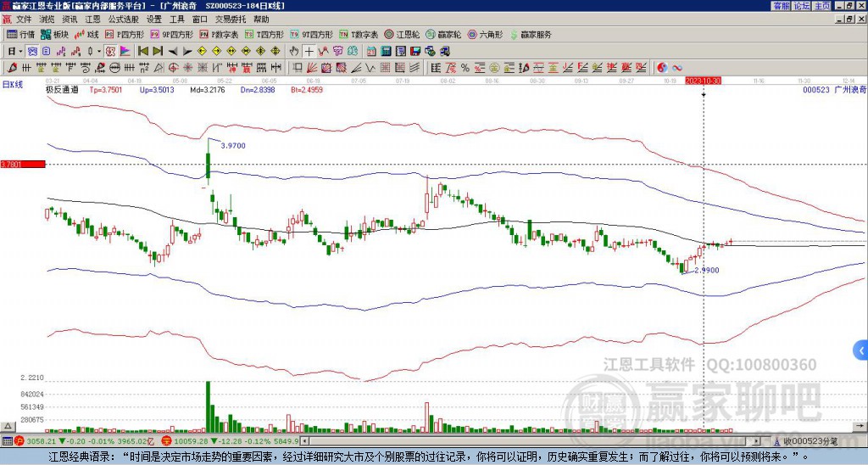Switch to the K线 candlestick chart
This screenshot has height=465, width=868.
click(86, 34)
